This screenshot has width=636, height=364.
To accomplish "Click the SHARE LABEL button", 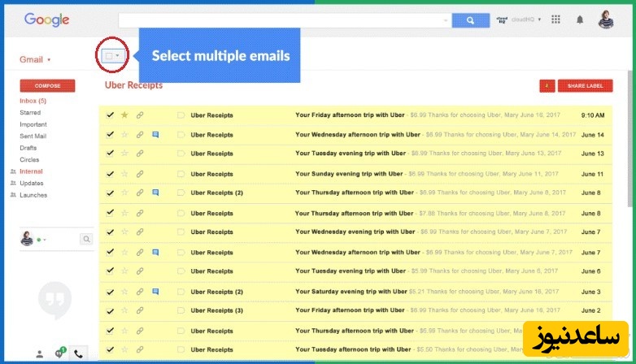I will 585,85.
